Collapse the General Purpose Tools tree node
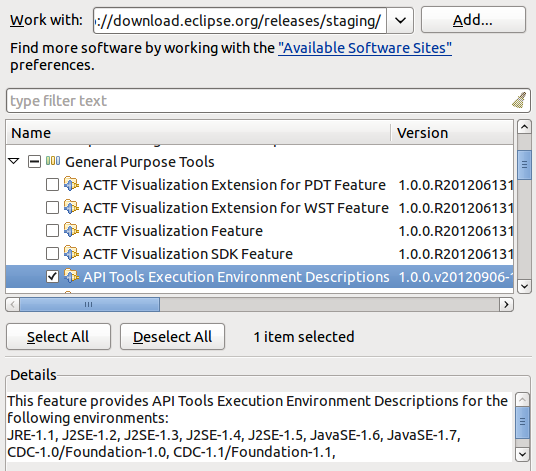 (14, 161)
